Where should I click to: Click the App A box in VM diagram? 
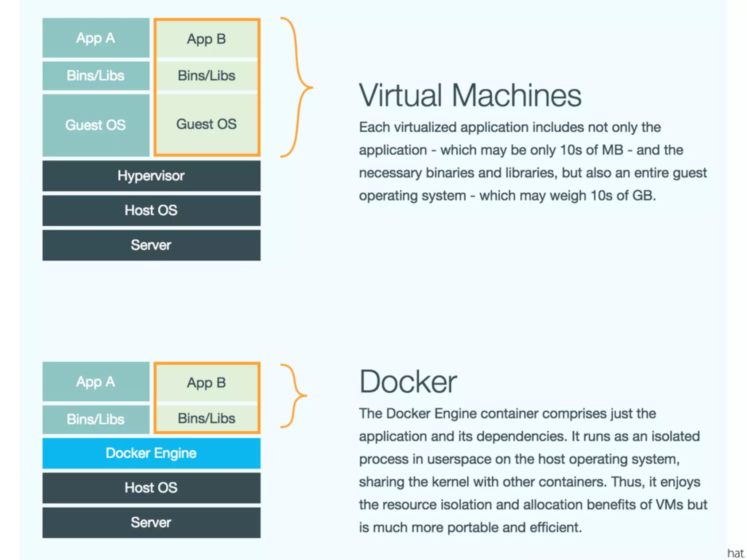pos(96,38)
